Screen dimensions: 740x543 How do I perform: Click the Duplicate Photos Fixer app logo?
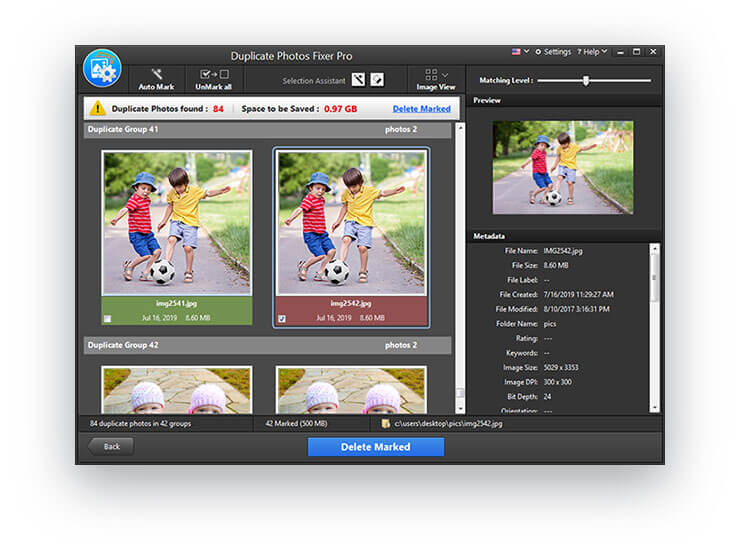pyautogui.click(x=102, y=70)
